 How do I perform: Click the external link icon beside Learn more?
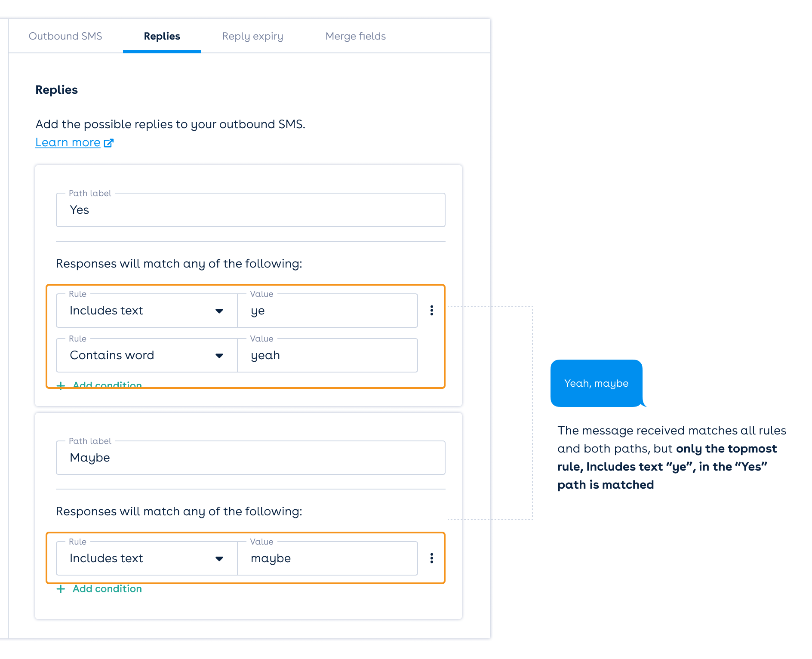pos(109,143)
